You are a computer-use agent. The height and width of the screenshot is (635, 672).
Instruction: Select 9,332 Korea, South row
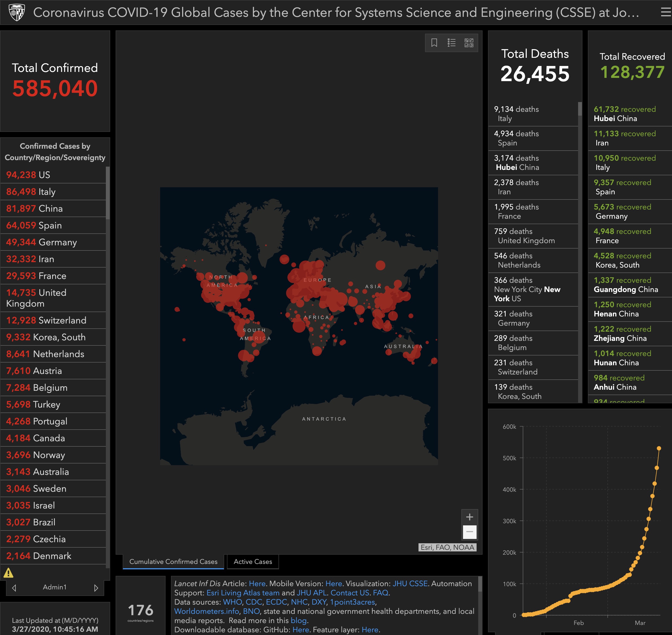coord(53,337)
